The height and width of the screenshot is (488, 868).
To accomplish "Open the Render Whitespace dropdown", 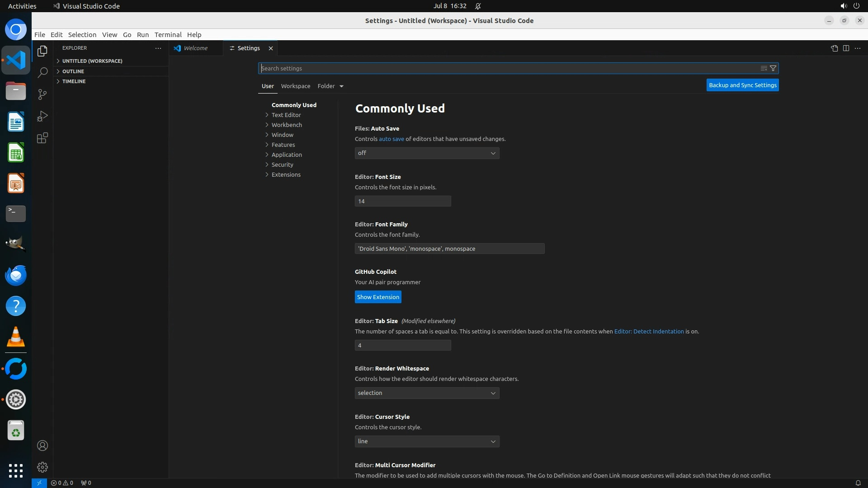I will click(427, 393).
